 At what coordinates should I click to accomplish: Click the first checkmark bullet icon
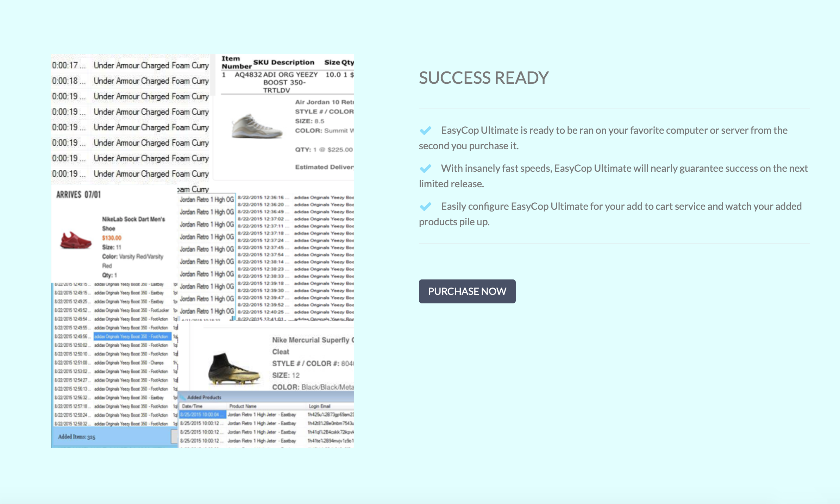point(425,131)
